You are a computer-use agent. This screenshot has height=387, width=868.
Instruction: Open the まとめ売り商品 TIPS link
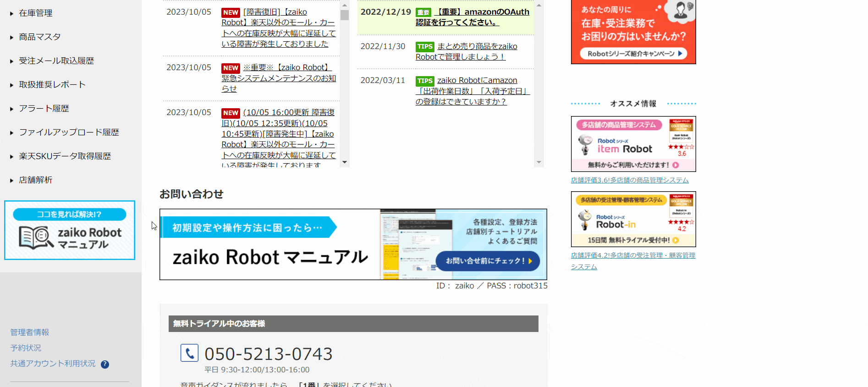[467, 51]
